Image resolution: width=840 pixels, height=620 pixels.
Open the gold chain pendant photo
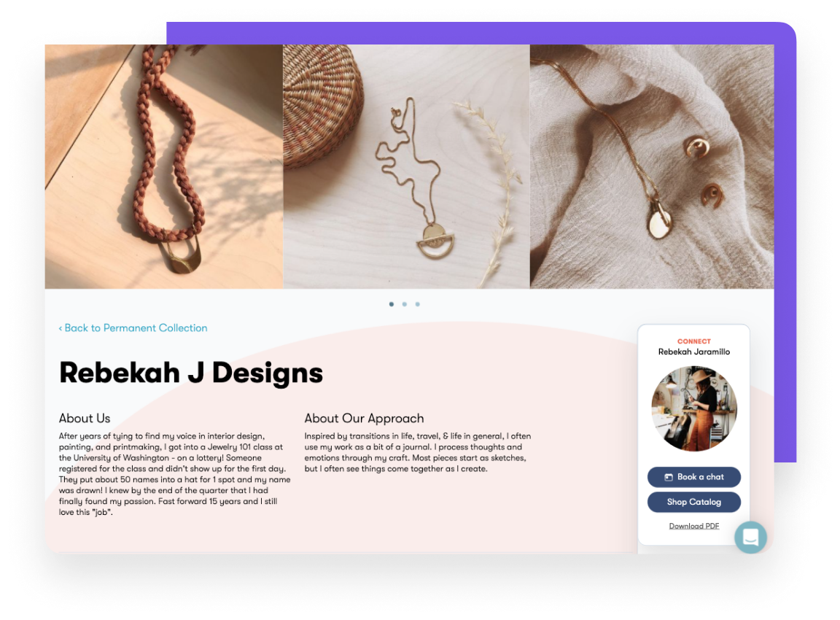pos(406,166)
